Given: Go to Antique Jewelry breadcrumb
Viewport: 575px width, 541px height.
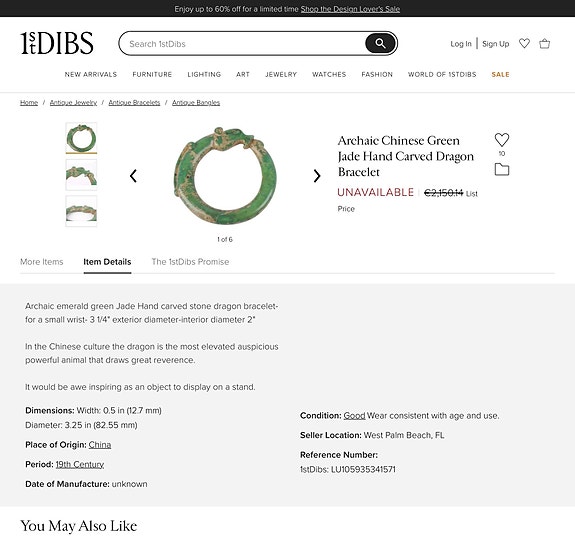Looking at the screenshot, I should pos(73,102).
